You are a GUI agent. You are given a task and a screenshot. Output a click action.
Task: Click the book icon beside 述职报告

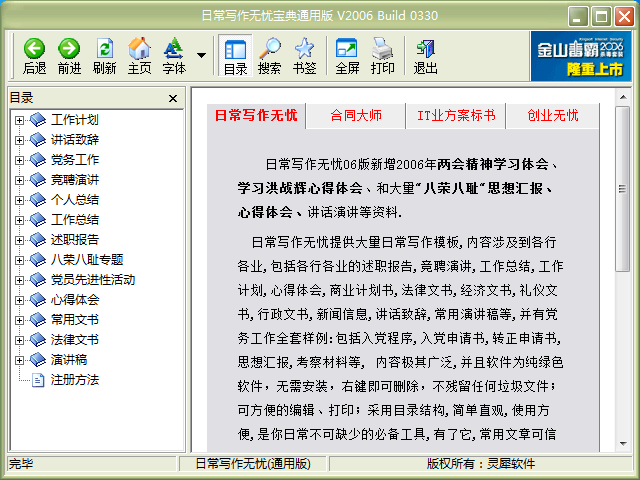(x=38, y=240)
